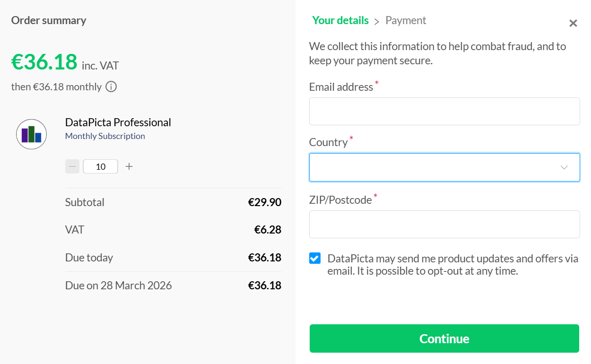591x364 pixels.
Task: Increase the quantity using the plus icon
Action: (x=129, y=166)
